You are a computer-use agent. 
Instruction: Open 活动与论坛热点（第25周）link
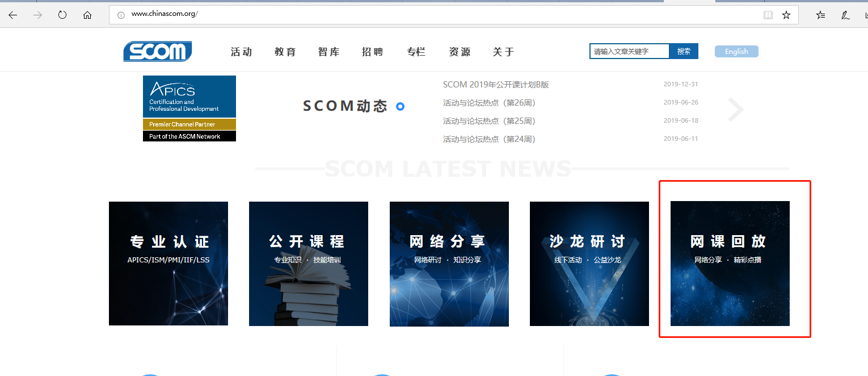point(489,121)
